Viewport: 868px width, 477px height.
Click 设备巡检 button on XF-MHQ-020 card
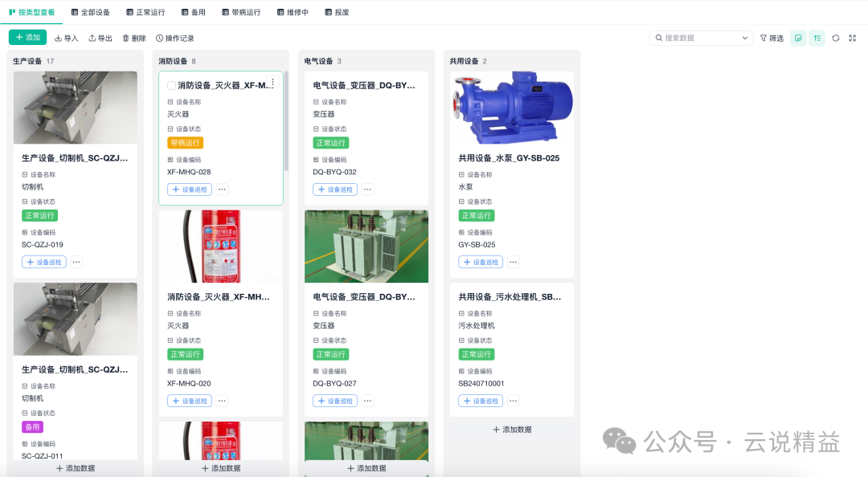click(190, 401)
